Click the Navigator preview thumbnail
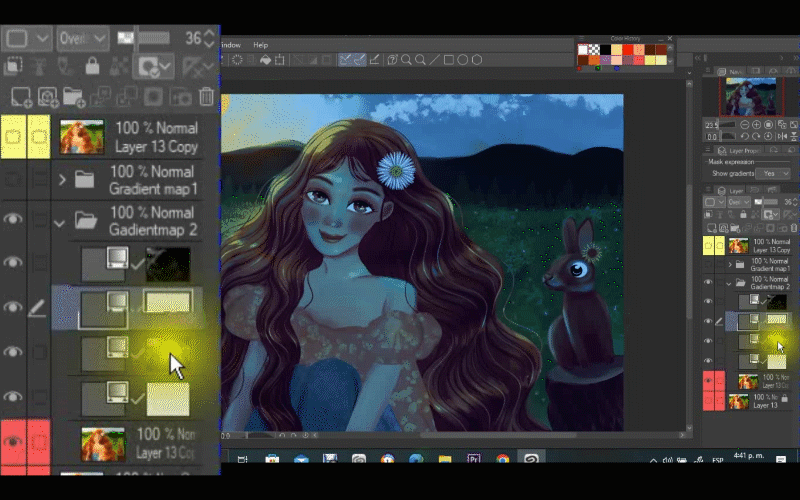The image size is (800, 500). tap(750, 97)
